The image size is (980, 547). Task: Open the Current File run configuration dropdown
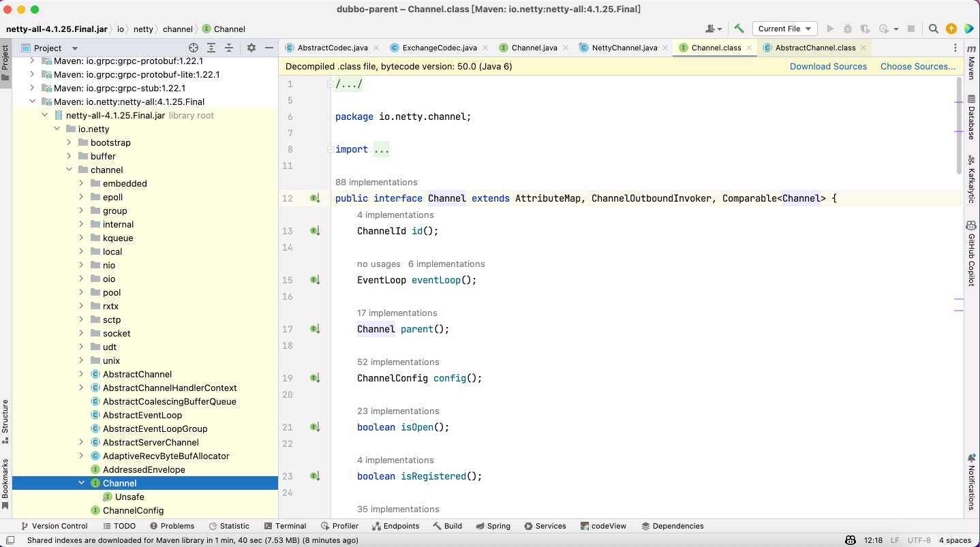click(785, 29)
